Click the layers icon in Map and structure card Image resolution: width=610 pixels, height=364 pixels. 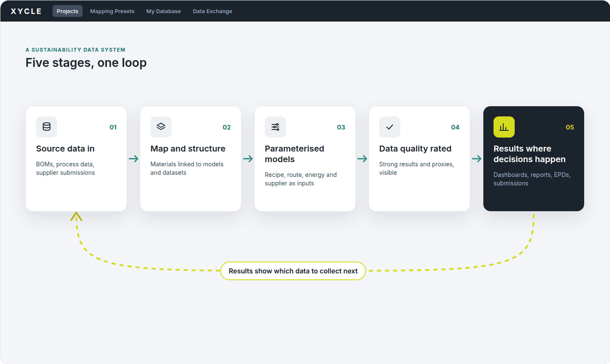[161, 127]
